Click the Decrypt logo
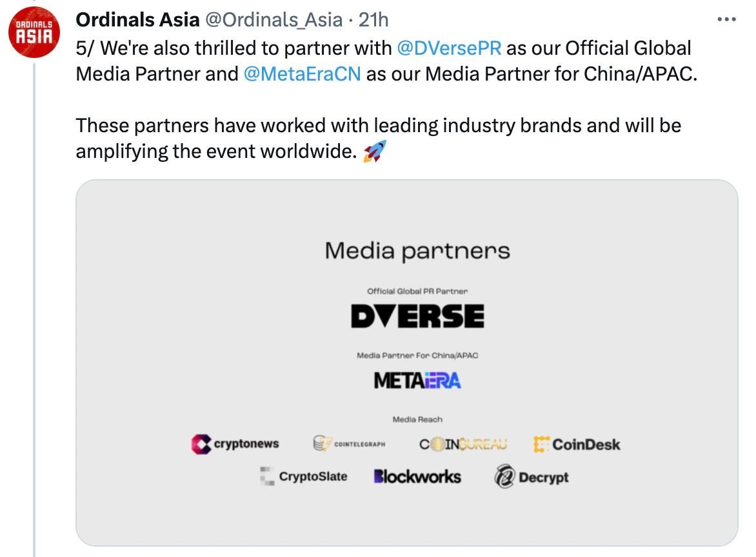The height and width of the screenshot is (557, 756). (x=532, y=478)
